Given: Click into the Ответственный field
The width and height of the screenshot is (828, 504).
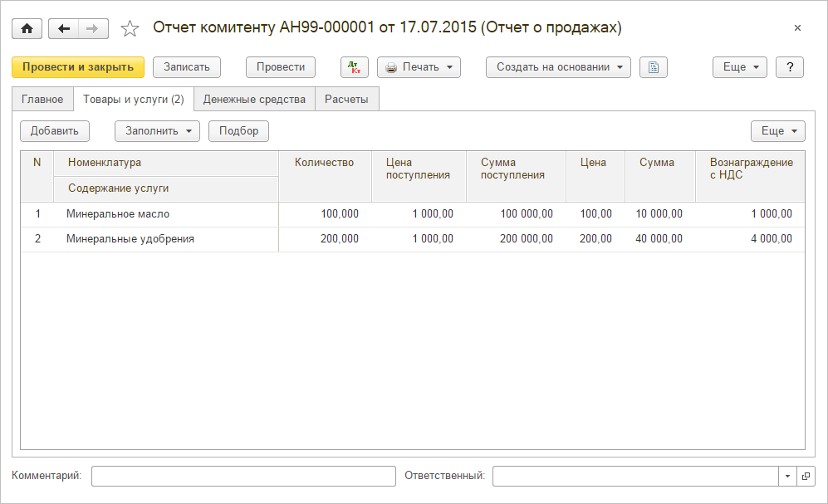Looking at the screenshot, I should pos(635,476).
